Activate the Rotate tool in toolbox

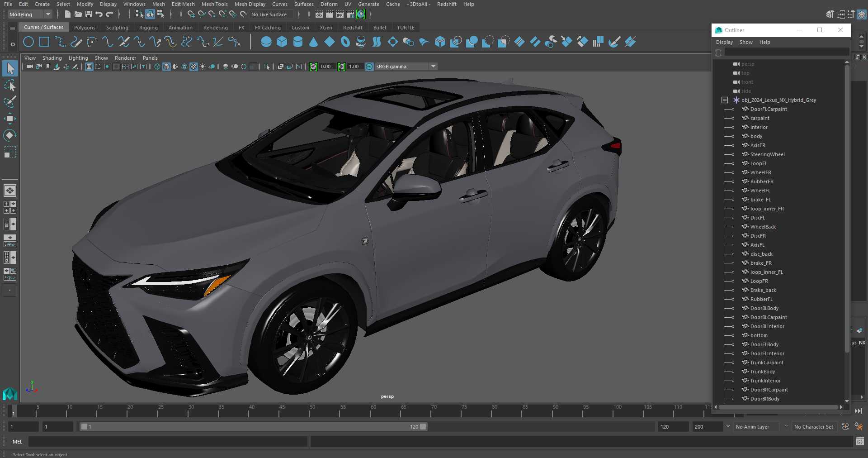pyautogui.click(x=10, y=135)
